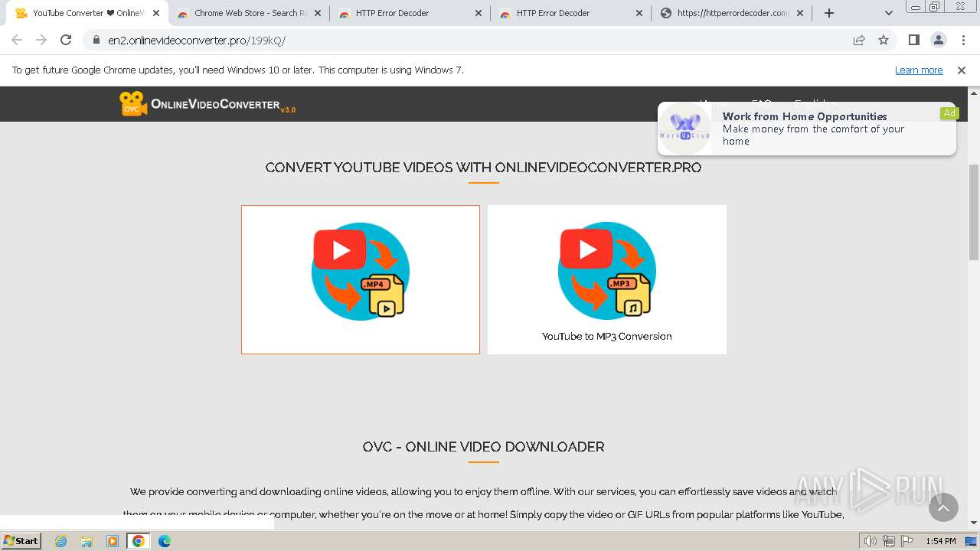The height and width of the screenshot is (551, 980).
Task: Open a new browser tab
Action: click(828, 13)
